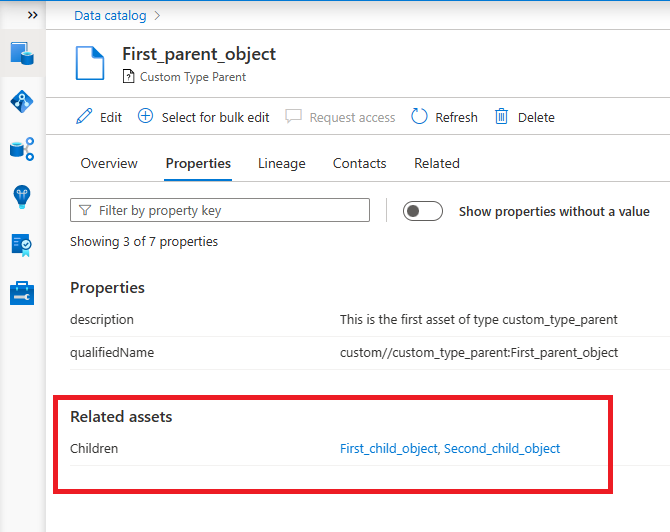Click the Data catalog breadcrumb link
The image size is (670, 532).
[x=110, y=15]
